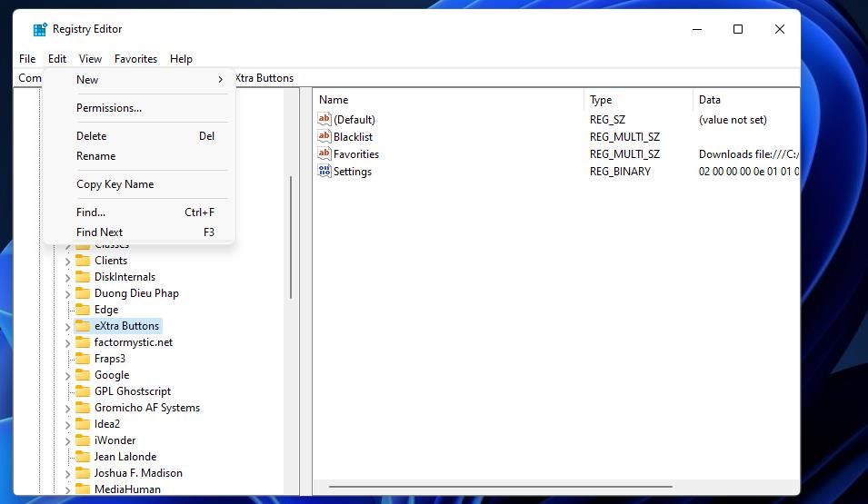Expand the factormystic.net key
This screenshot has height=504, width=868.
pos(67,343)
